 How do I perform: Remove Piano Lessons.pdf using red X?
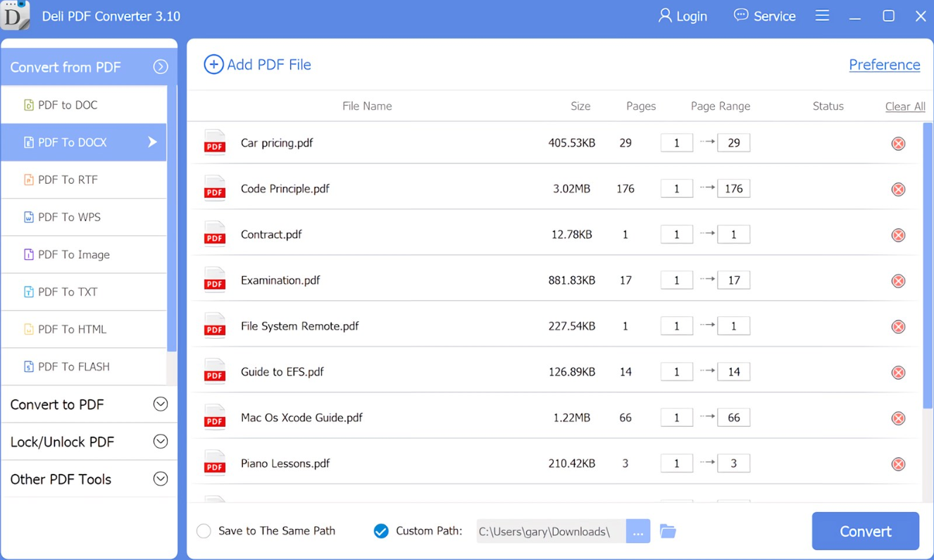[x=898, y=464]
